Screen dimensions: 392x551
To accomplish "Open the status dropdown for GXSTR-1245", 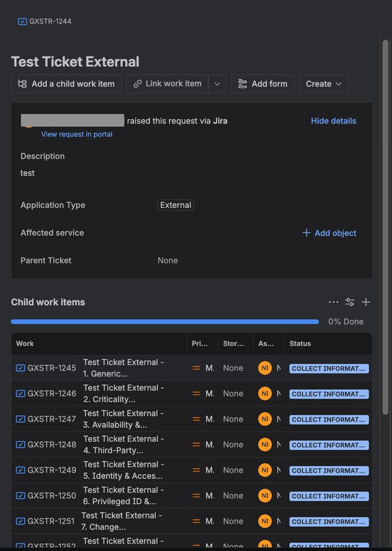I will tap(329, 368).
